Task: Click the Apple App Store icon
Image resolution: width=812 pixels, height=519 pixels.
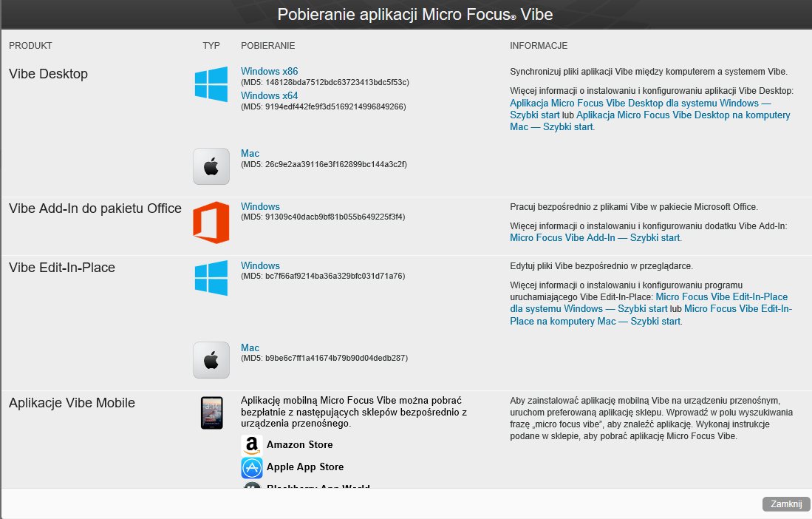Action: point(252,468)
